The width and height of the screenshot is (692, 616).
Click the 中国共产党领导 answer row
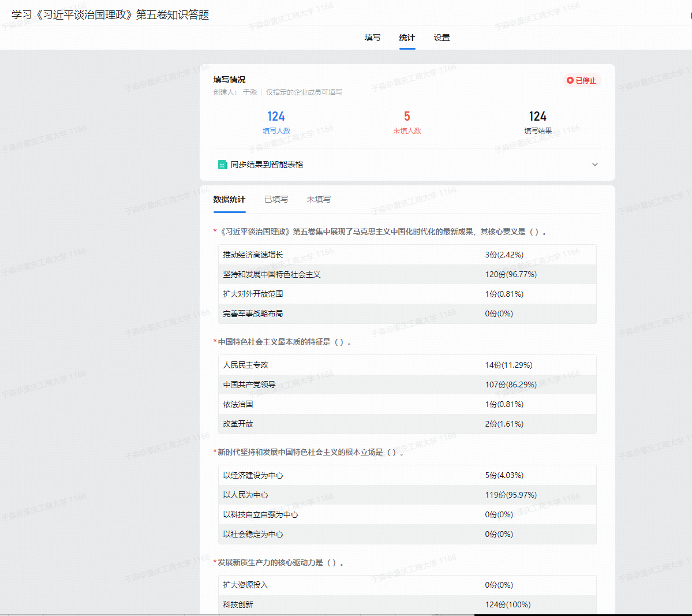(x=407, y=384)
